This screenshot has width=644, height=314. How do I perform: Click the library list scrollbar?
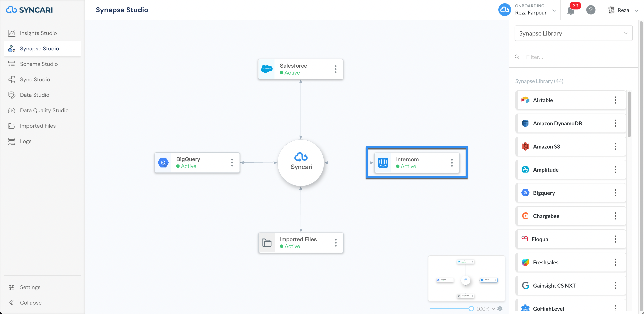point(629,114)
